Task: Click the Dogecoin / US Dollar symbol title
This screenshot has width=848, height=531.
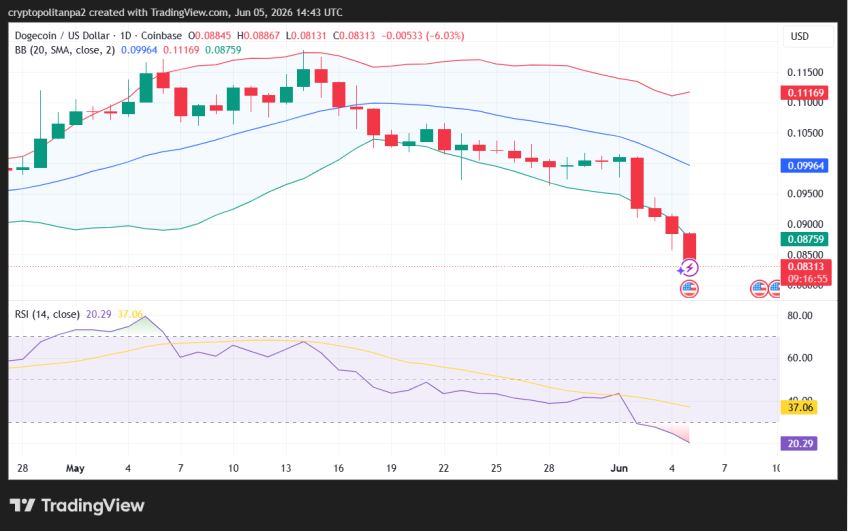Action: pyautogui.click(x=62, y=36)
